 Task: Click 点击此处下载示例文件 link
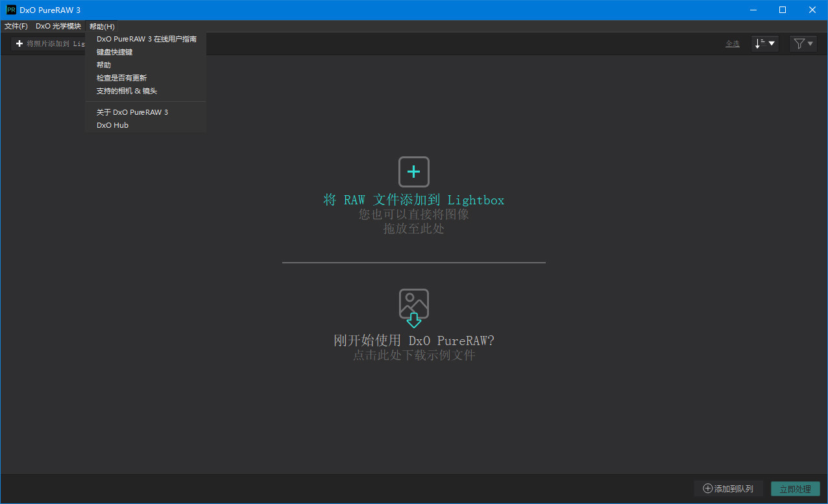tap(414, 355)
